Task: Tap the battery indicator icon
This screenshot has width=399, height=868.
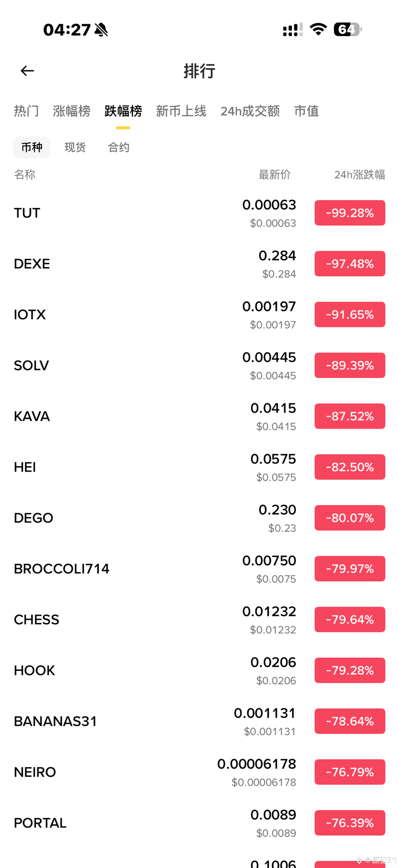Action: [347, 29]
